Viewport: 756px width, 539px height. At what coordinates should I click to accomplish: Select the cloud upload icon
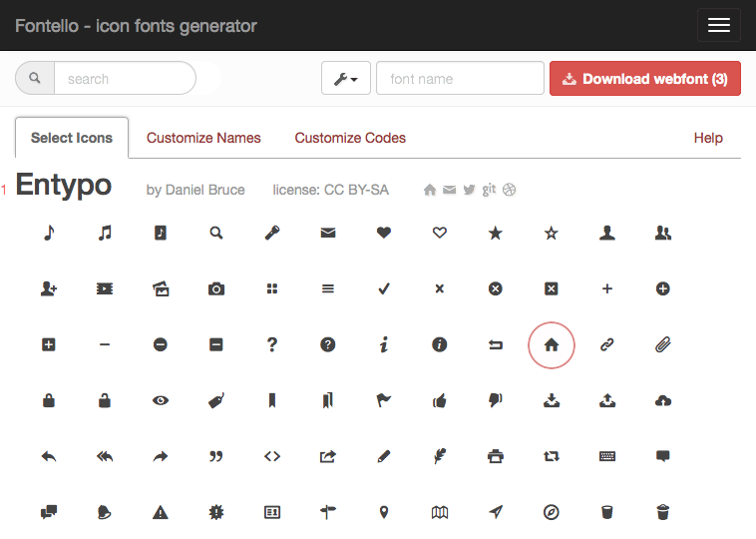[663, 400]
